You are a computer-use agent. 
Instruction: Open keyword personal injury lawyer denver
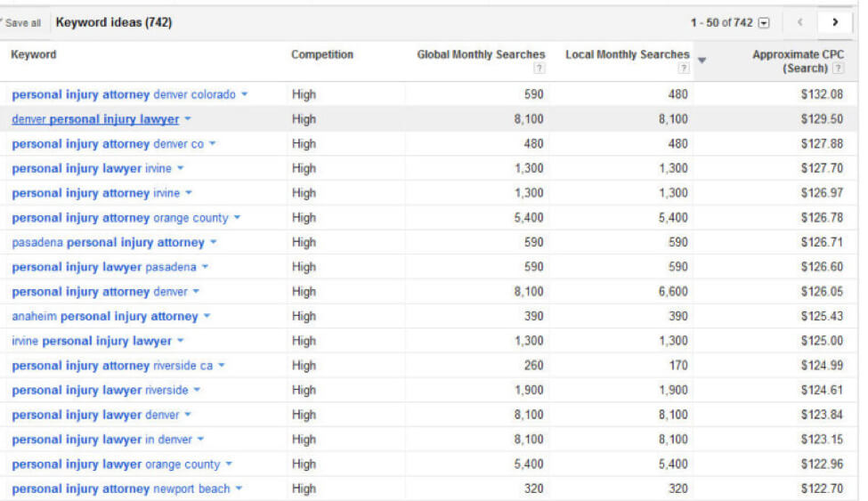95,415
